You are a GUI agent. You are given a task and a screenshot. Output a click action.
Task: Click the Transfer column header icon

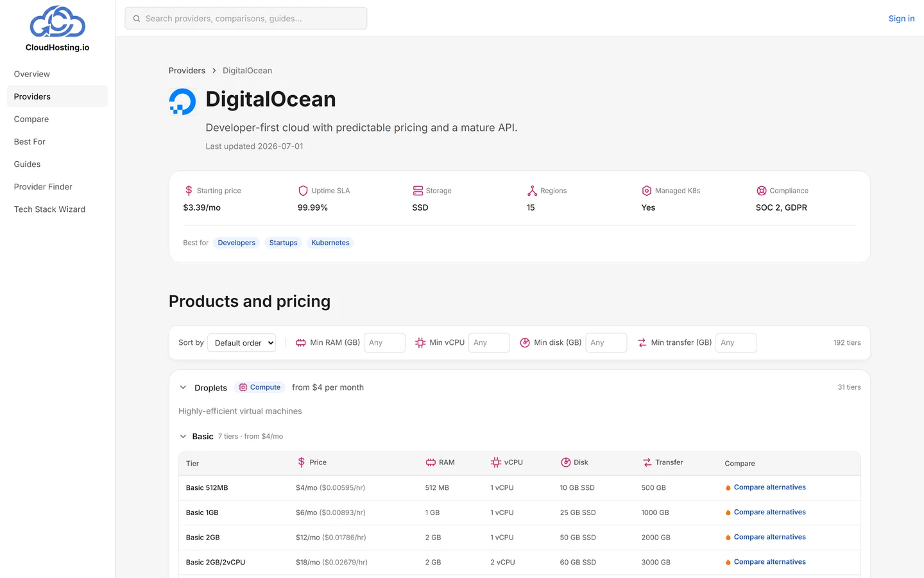click(x=647, y=462)
